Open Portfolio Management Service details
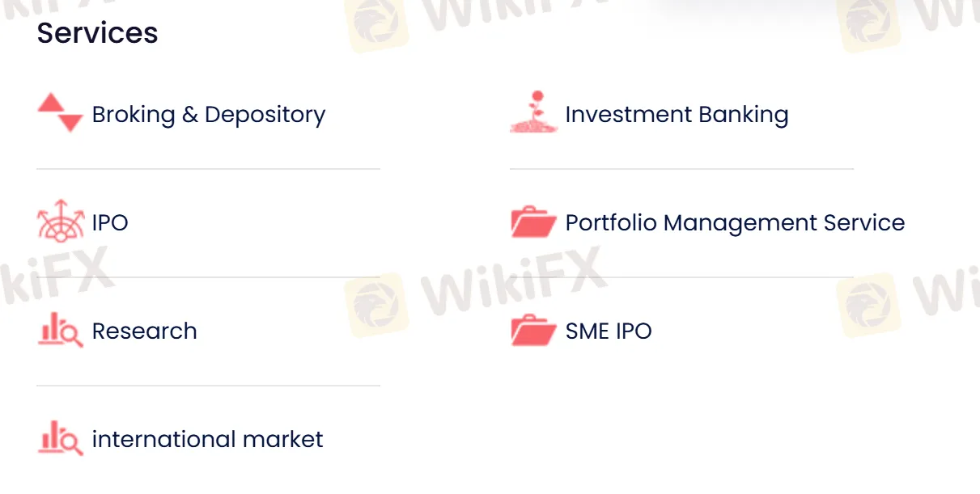980x494 pixels. click(x=735, y=222)
